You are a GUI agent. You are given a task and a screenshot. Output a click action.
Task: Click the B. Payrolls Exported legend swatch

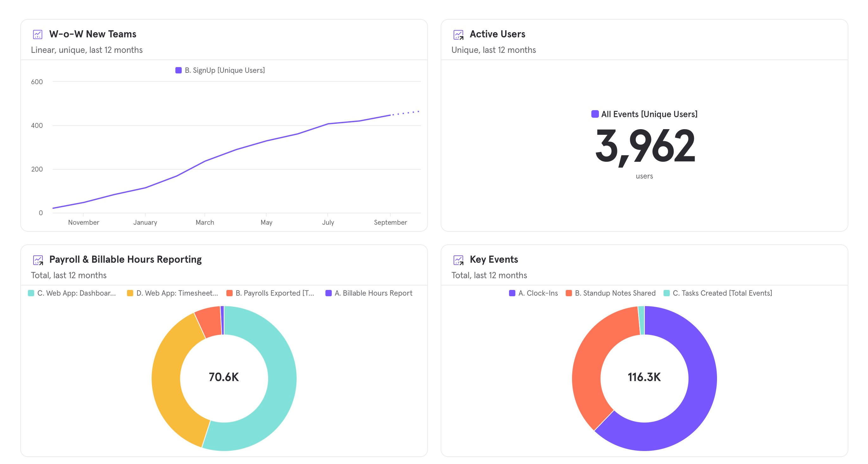click(230, 293)
